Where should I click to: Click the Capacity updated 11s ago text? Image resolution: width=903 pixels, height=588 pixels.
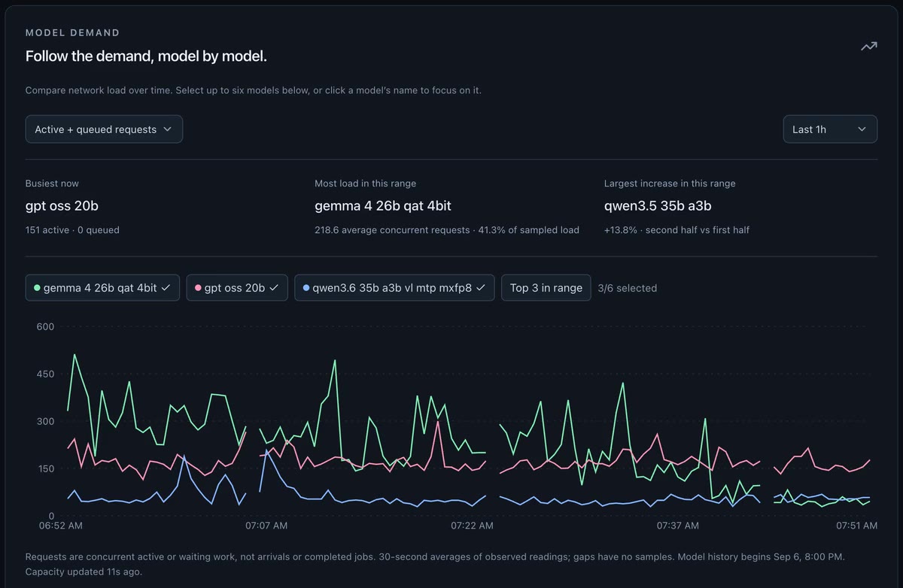point(84,571)
